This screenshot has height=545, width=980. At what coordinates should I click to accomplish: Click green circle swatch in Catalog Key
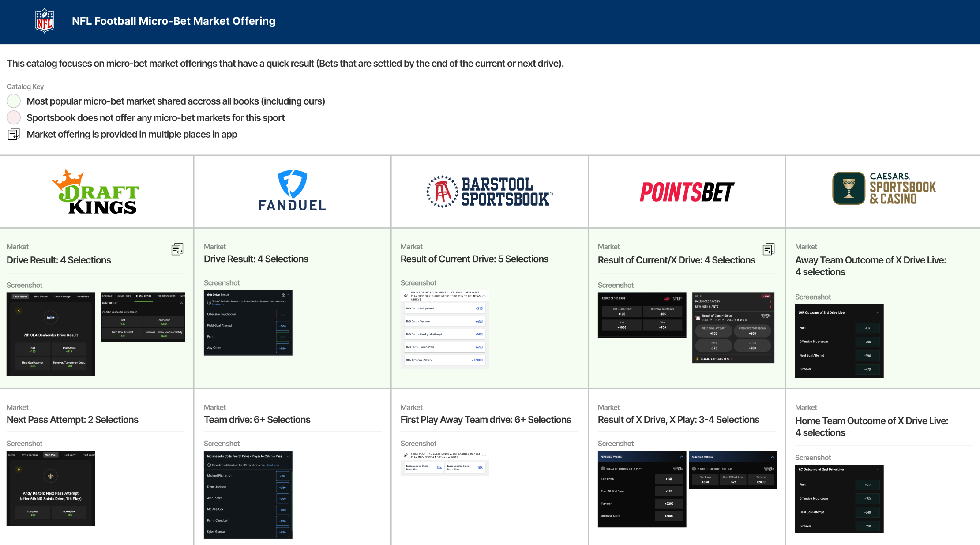14,101
